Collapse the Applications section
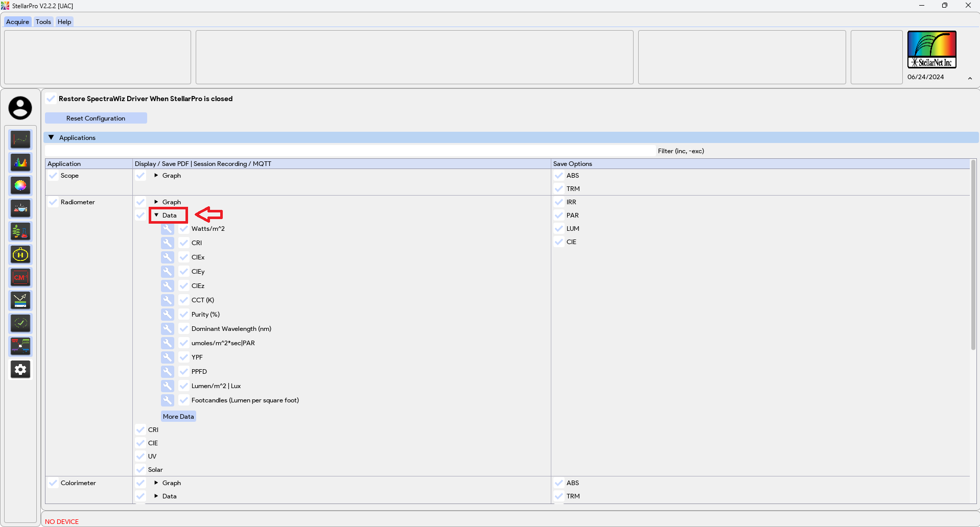The height and width of the screenshot is (527, 980). click(x=51, y=138)
